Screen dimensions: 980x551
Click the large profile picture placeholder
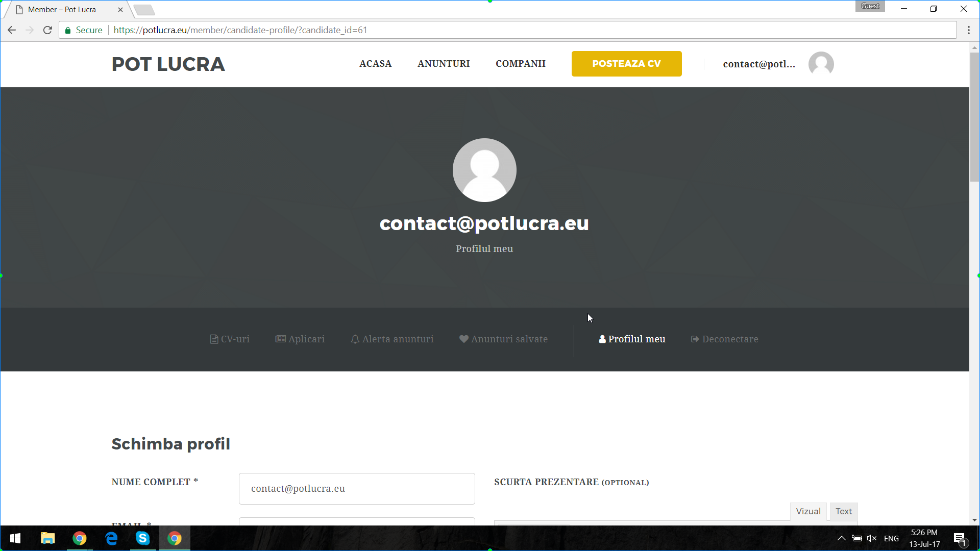pos(484,170)
